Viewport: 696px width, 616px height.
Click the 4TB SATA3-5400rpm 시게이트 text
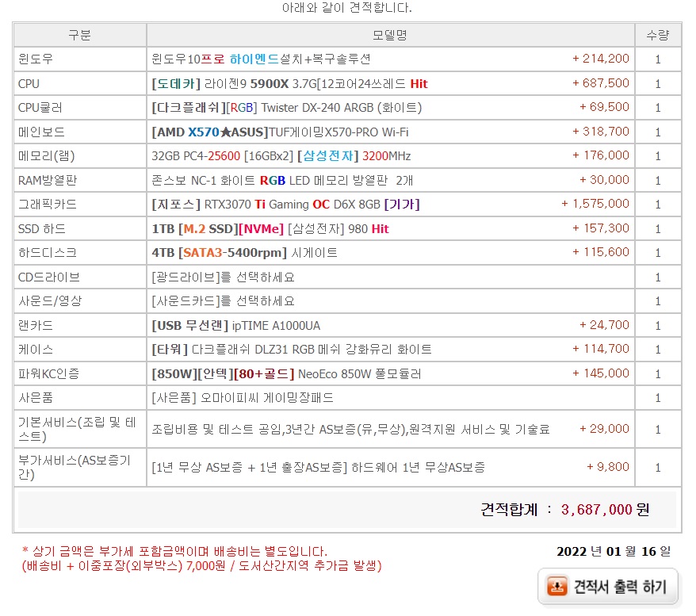(x=245, y=253)
